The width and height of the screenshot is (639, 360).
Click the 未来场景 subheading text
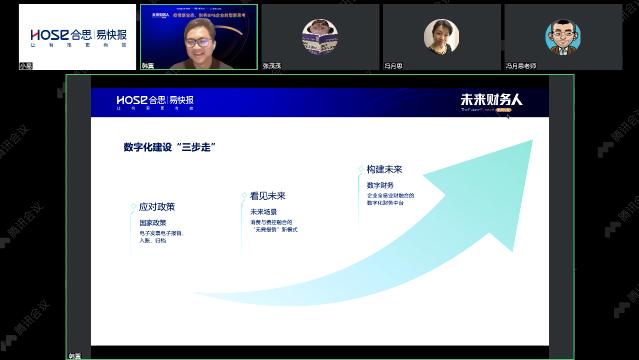pos(263,212)
